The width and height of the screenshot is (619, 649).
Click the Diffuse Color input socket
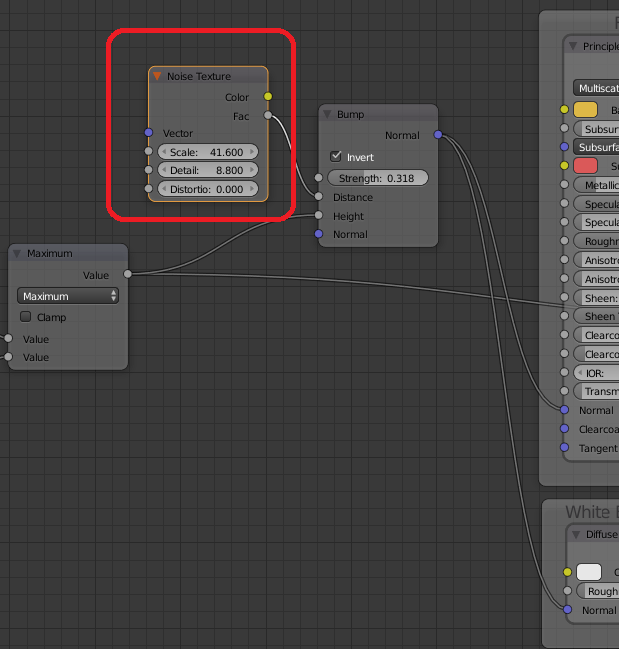[x=567, y=572]
